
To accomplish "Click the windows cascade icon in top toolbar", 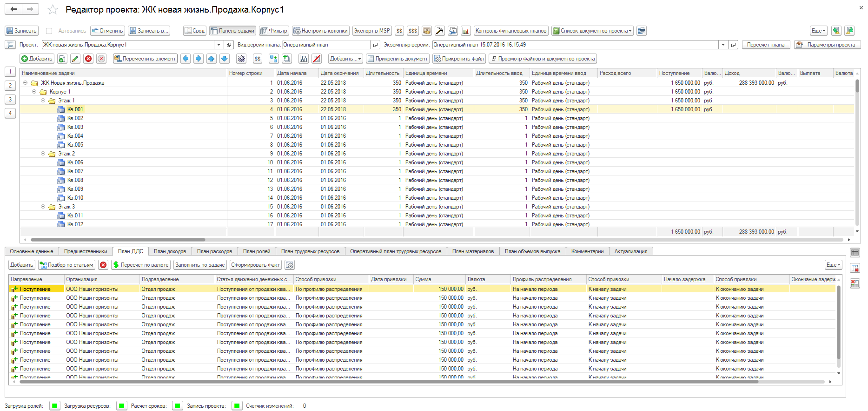I will coord(452,31).
